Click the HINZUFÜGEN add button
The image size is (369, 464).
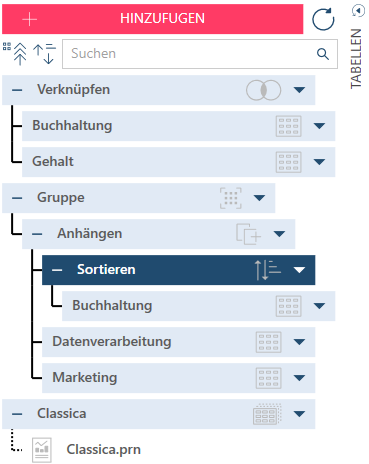point(153,19)
